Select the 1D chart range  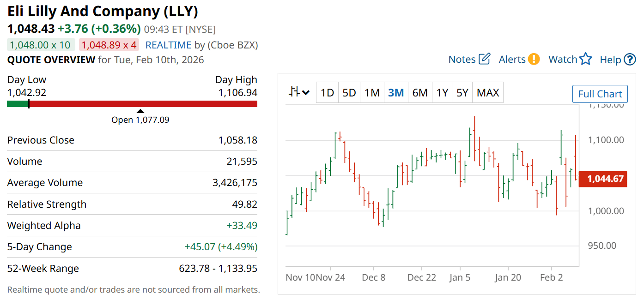327,93
